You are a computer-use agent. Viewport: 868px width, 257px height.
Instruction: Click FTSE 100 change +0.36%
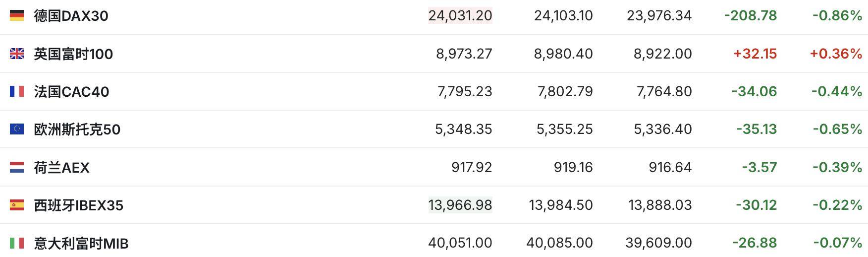(836, 54)
